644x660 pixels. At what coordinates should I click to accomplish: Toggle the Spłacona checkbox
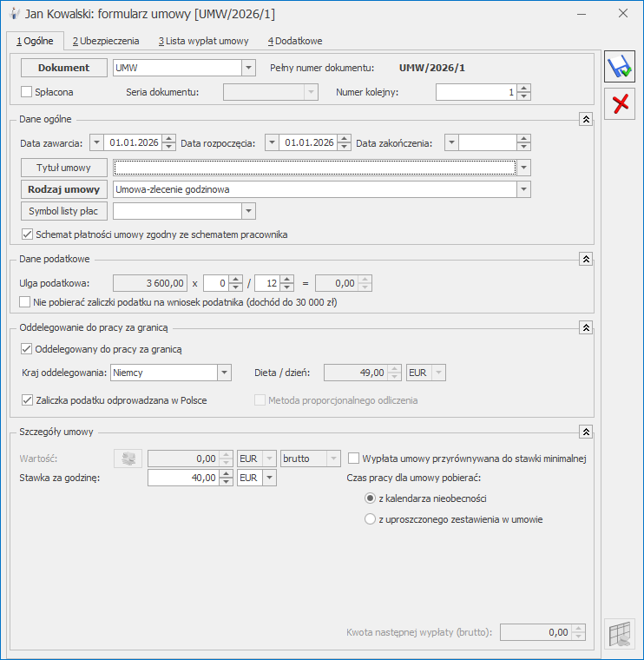(27, 92)
